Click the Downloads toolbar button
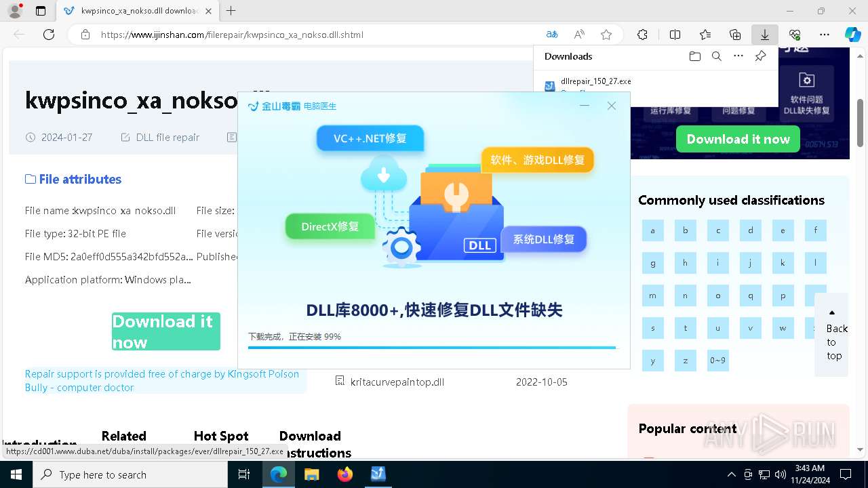 765,35
